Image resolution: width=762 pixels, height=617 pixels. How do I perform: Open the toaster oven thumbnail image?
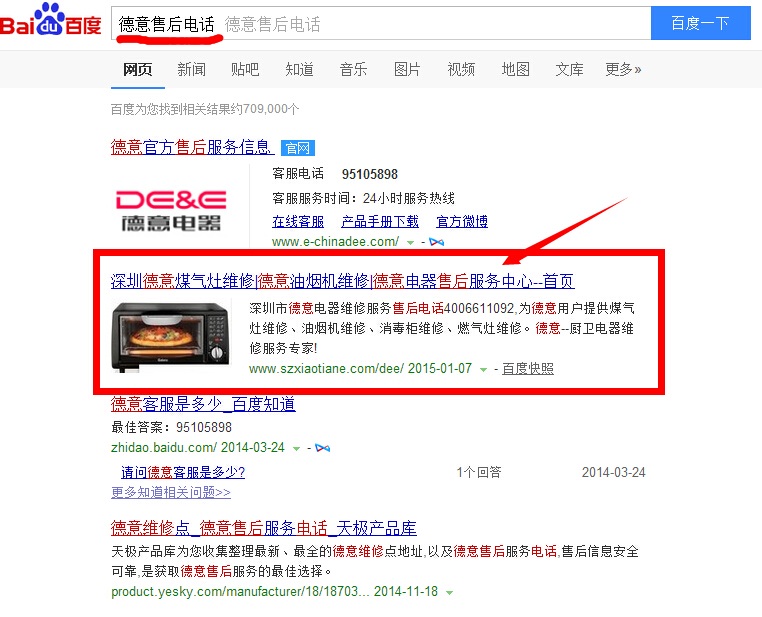click(x=171, y=337)
